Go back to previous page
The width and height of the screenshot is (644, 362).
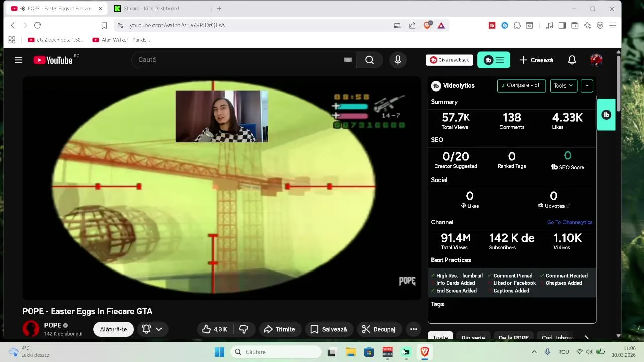(13, 25)
